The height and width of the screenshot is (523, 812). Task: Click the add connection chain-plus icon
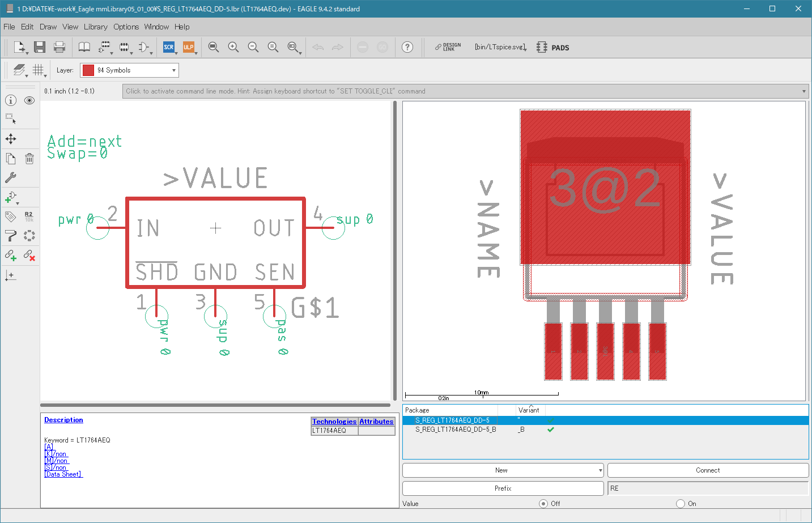pos(11,256)
